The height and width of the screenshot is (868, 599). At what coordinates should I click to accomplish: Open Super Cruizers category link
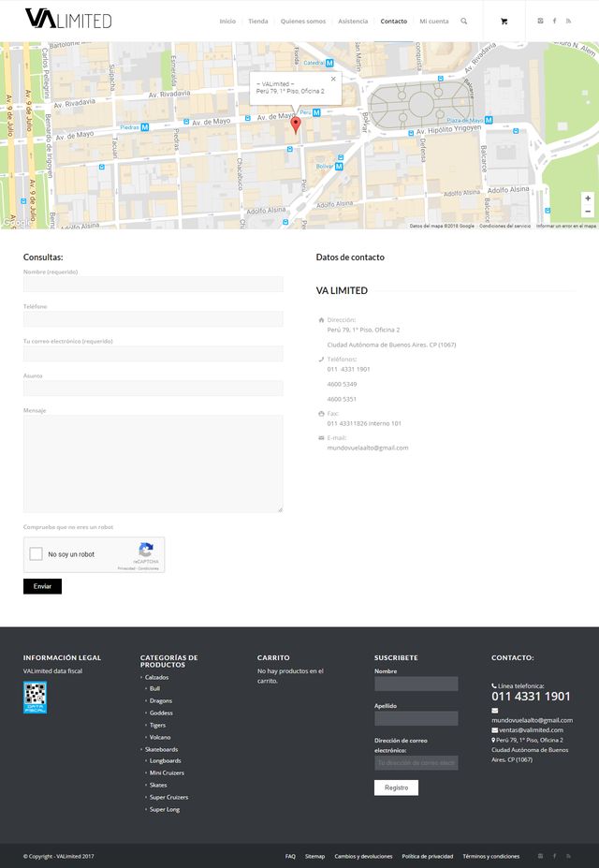pyautogui.click(x=168, y=797)
